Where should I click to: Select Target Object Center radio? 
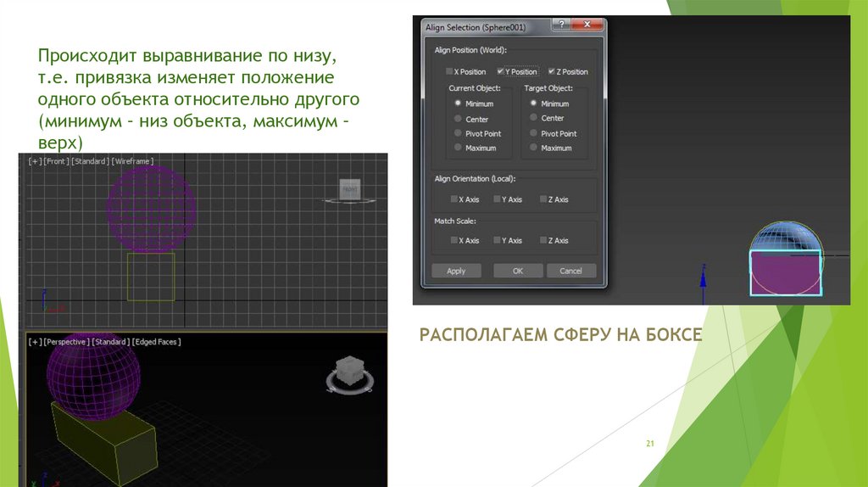pyautogui.click(x=534, y=117)
